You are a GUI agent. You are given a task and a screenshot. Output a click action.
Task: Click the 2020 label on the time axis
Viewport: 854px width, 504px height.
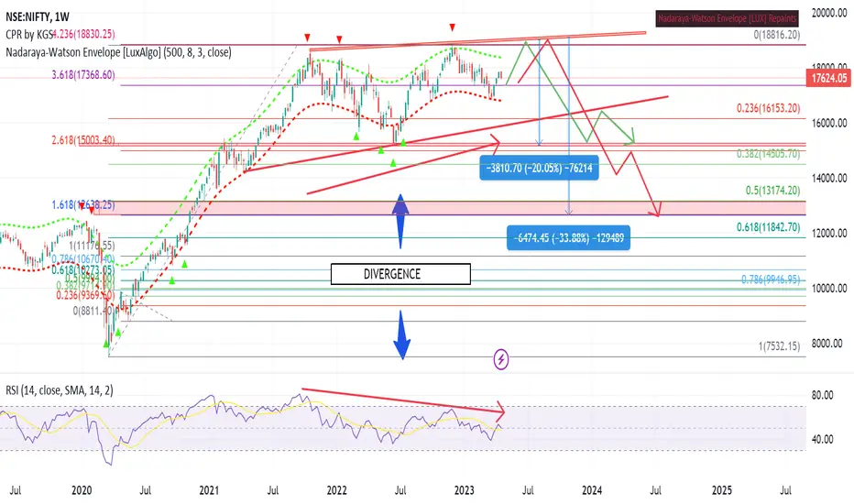[82, 490]
